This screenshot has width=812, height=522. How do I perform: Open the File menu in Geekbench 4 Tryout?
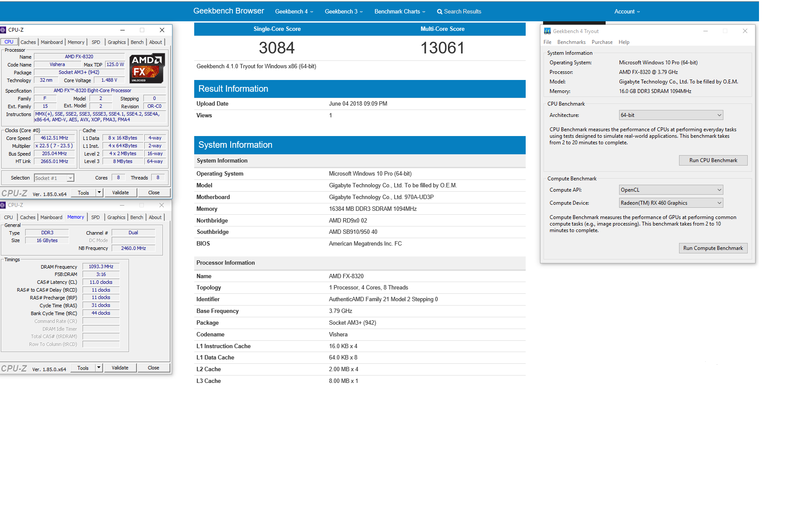pos(547,42)
